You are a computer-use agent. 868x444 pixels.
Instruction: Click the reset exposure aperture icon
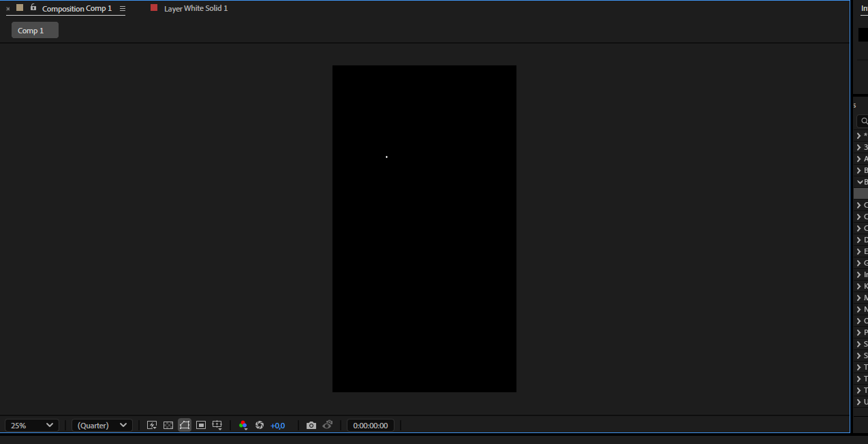pyautogui.click(x=260, y=425)
